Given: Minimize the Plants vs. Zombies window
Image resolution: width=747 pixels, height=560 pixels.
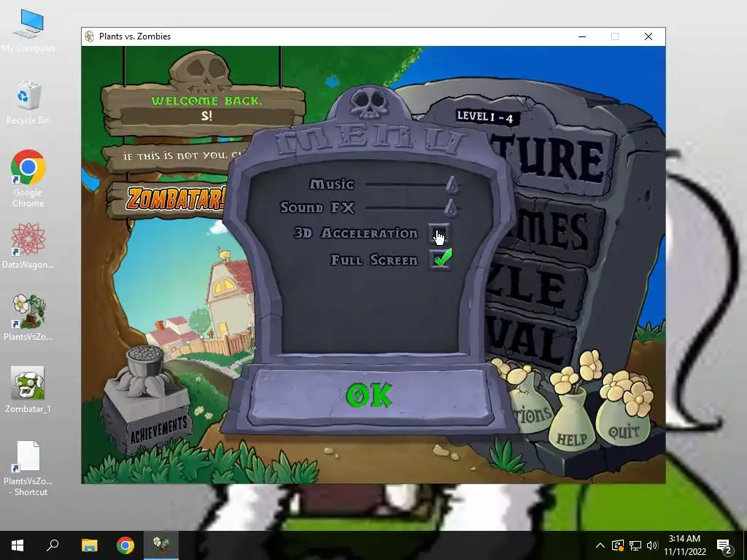Looking at the screenshot, I should [x=581, y=36].
